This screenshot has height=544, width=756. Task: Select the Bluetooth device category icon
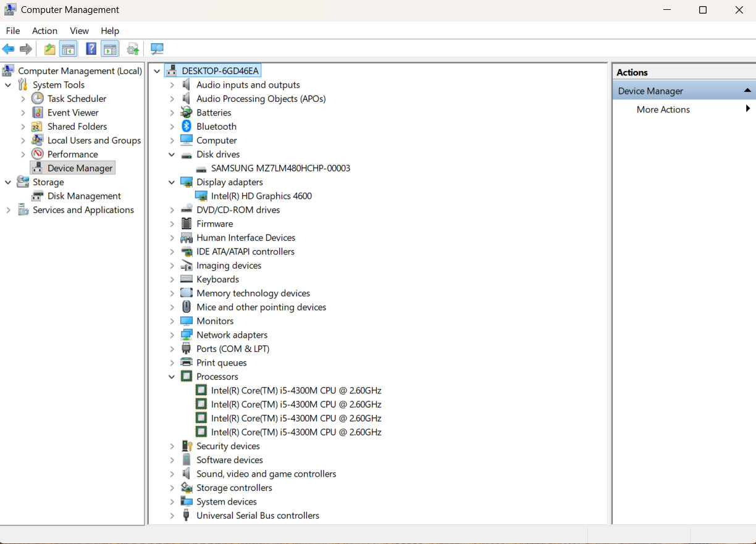187,126
